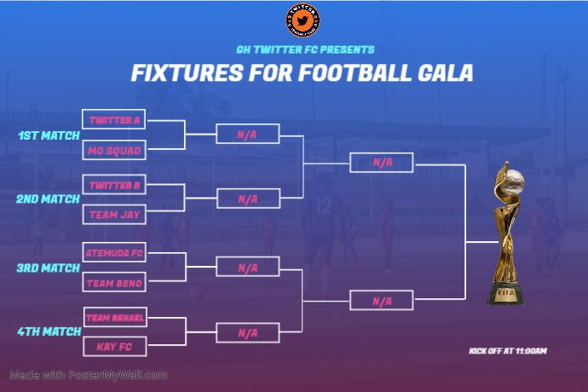Click the 2ND MATCH label
Screen dimensions: 588x392
49,199
